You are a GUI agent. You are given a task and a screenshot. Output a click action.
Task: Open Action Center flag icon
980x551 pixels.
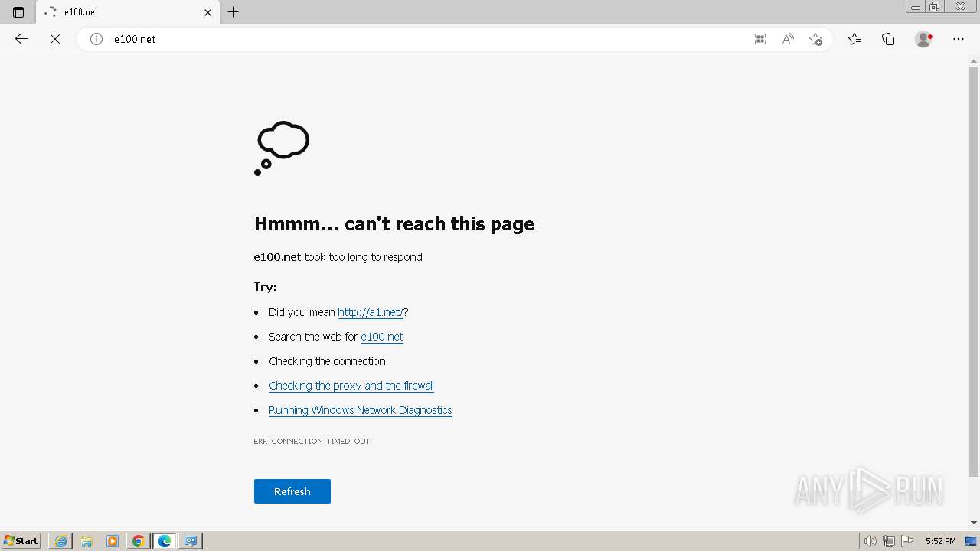point(907,541)
